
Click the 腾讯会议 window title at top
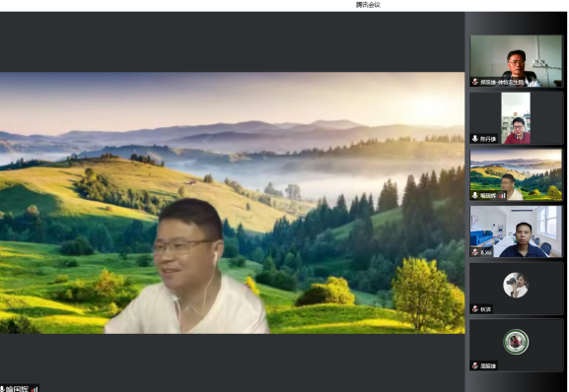click(368, 5)
